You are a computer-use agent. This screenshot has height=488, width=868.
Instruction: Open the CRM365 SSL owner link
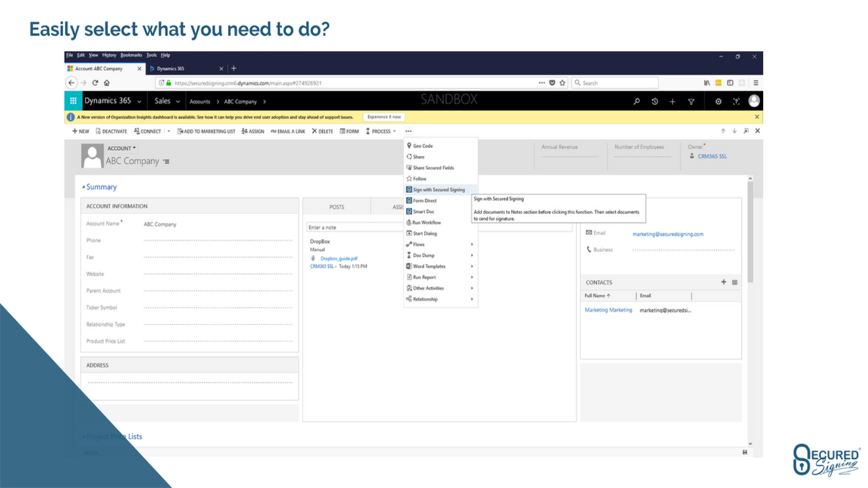click(x=712, y=156)
